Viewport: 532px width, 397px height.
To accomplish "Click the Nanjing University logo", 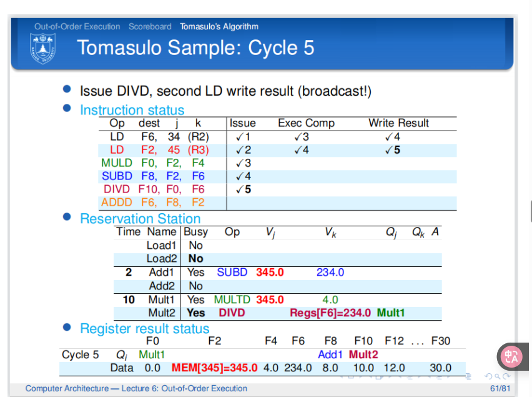I will click(43, 48).
